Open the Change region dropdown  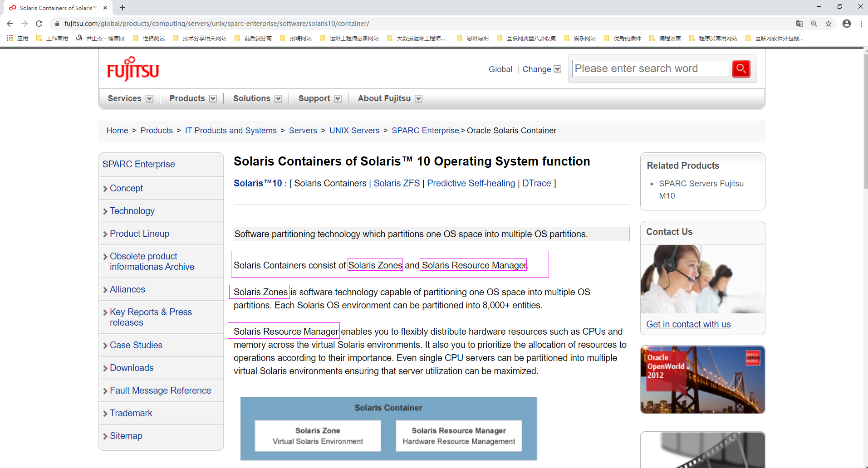click(x=541, y=69)
